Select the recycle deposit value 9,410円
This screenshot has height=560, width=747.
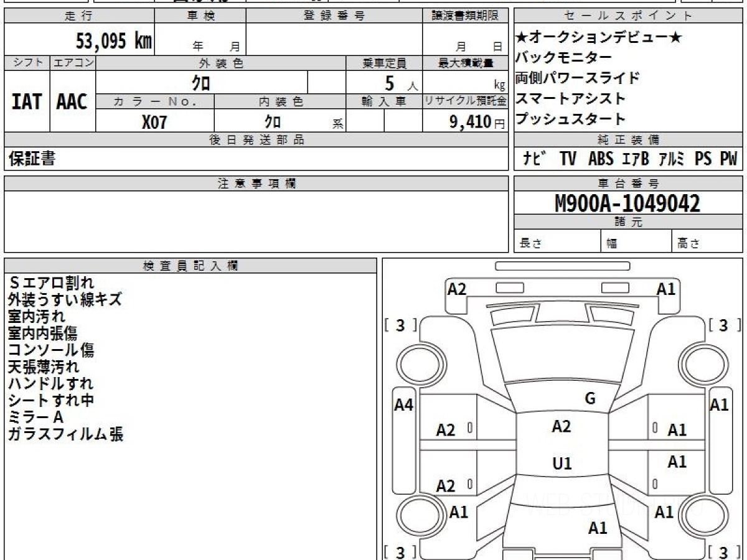477,122
